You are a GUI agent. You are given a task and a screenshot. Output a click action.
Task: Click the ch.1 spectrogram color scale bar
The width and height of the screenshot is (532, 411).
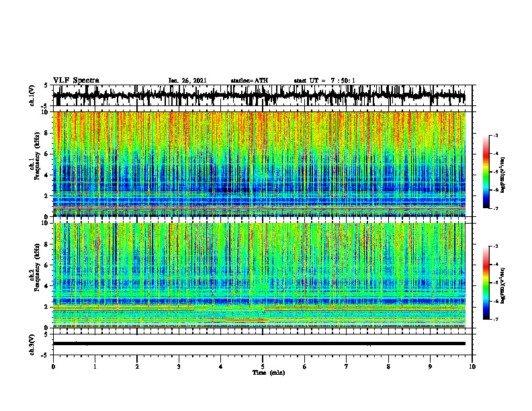click(486, 172)
